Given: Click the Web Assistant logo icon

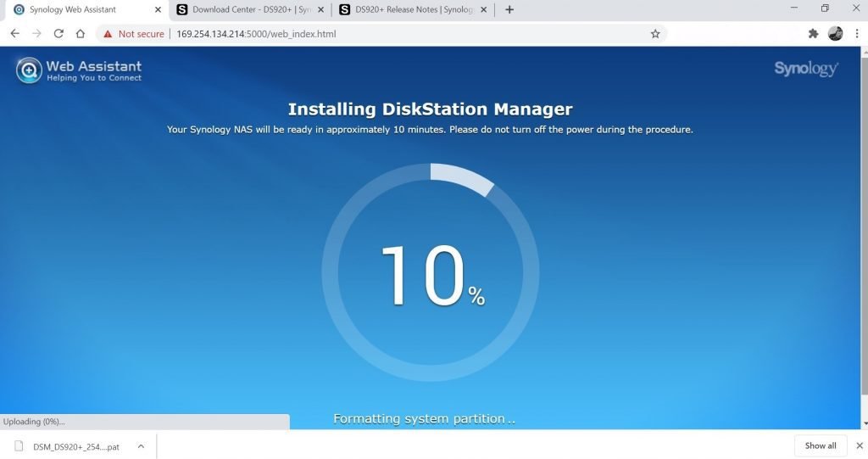Looking at the screenshot, I should pyautogui.click(x=29, y=70).
